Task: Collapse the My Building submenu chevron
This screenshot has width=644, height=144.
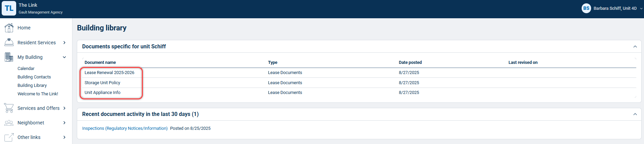Action: (x=64, y=57)
